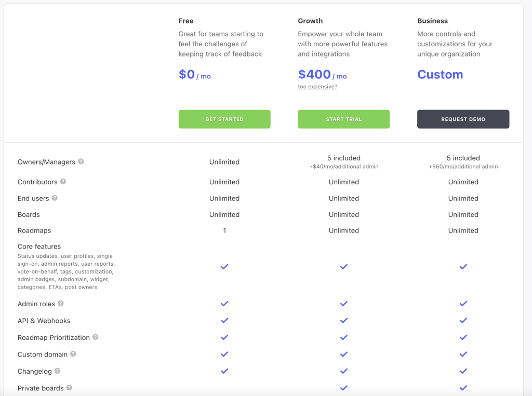Open the End users help tooltip icon

[55, 198]
